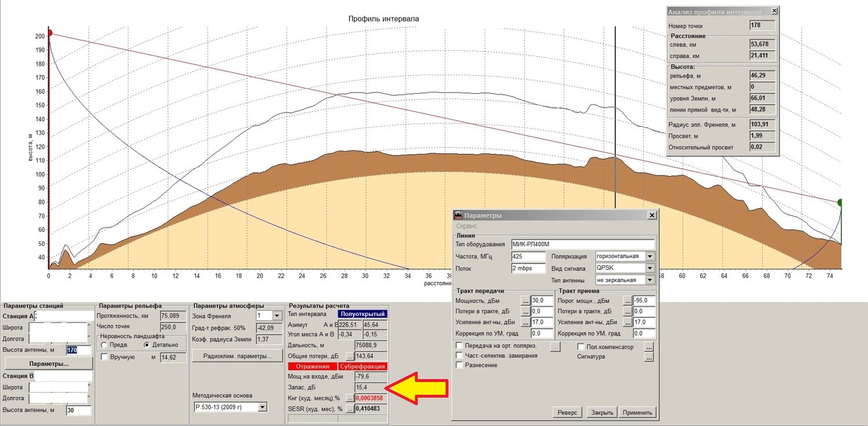
Task: Click the Порог. мощн. value -95,0
Action: 644,301
